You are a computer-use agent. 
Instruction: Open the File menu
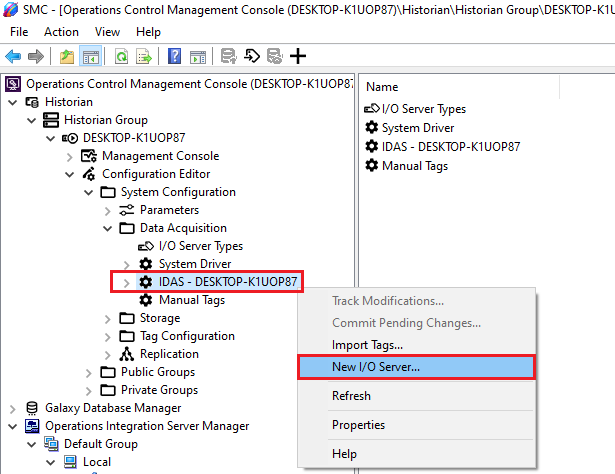[x=19, y=32]
